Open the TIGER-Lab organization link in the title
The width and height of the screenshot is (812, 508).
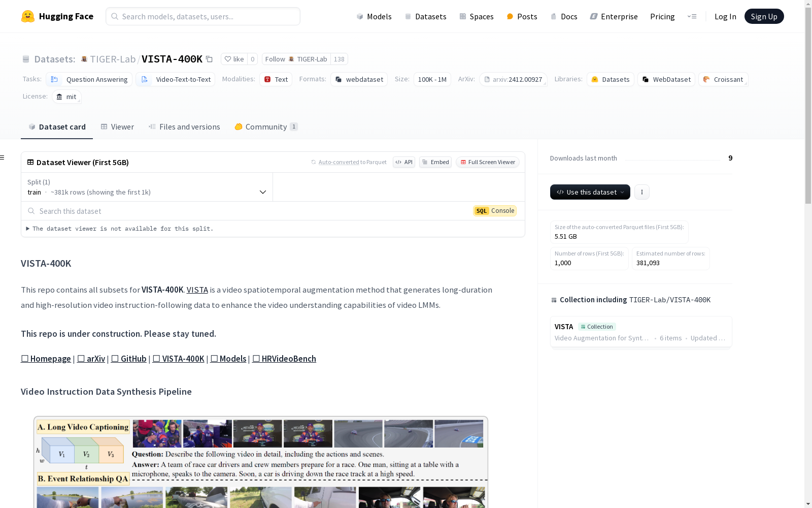pos(113,59)
